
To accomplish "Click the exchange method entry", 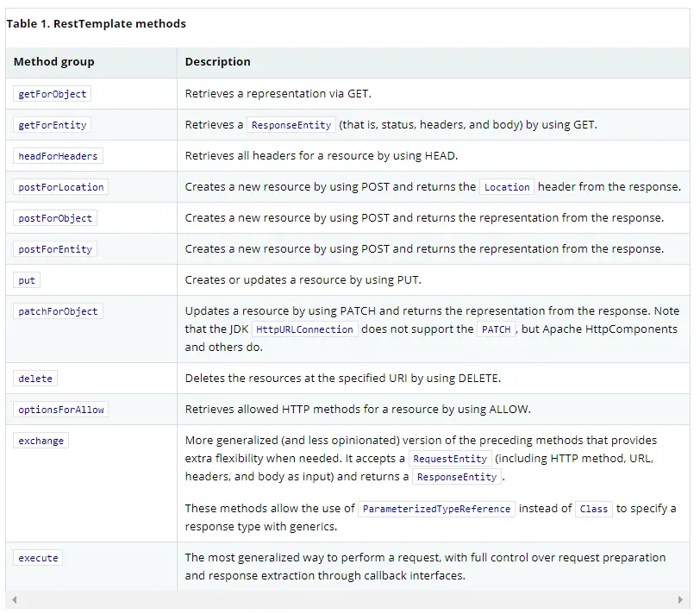I will click(x=41, y=441).
